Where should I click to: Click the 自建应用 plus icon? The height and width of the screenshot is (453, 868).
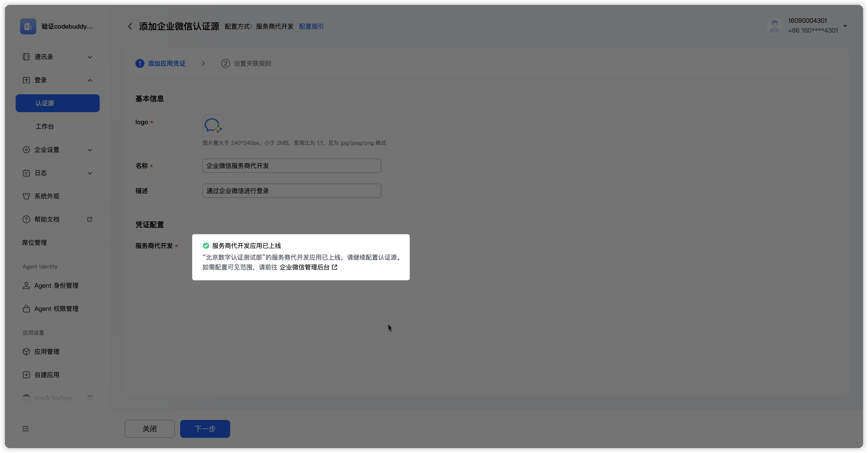(x=26, y=375)
